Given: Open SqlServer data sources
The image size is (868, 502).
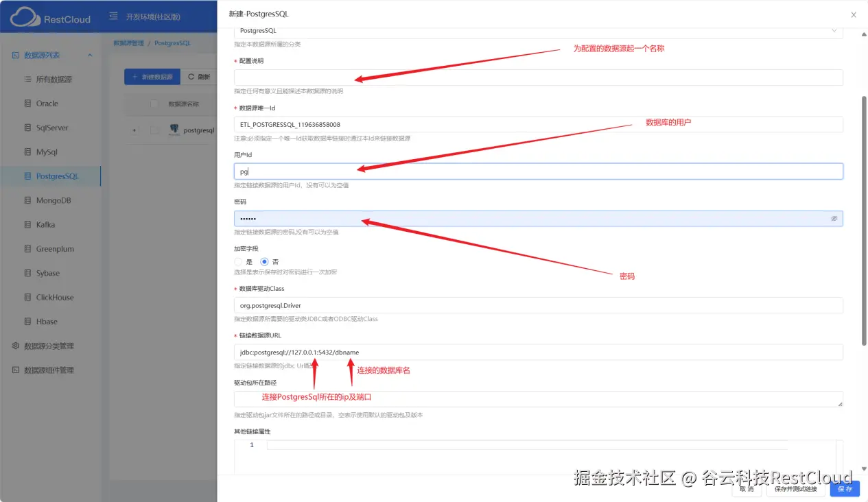Looking at the screenshot, I should click(52, 128).
